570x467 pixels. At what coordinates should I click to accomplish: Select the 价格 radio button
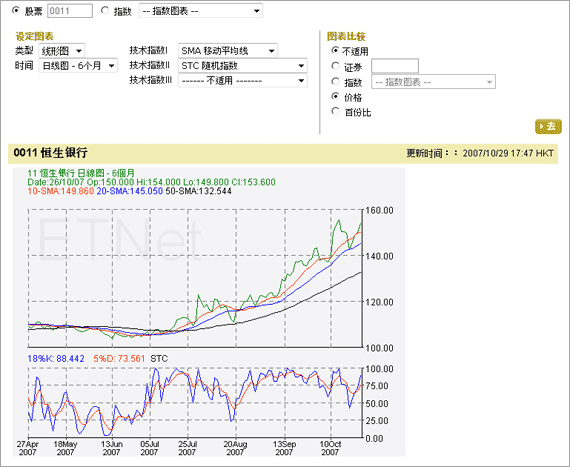click(x=335, y=96)
